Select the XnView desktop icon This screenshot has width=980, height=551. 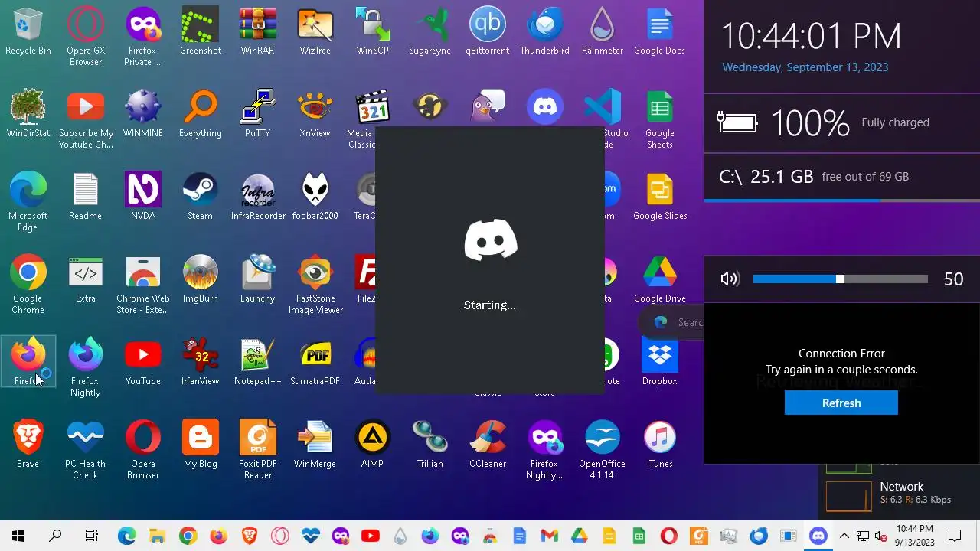click(x=315, y=115)
